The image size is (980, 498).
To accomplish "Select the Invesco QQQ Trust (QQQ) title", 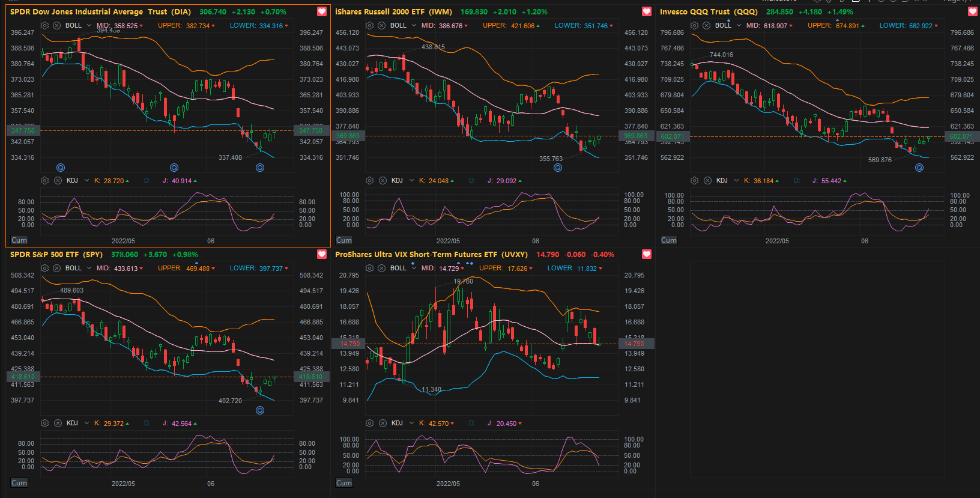I will [x=709, y=12].
